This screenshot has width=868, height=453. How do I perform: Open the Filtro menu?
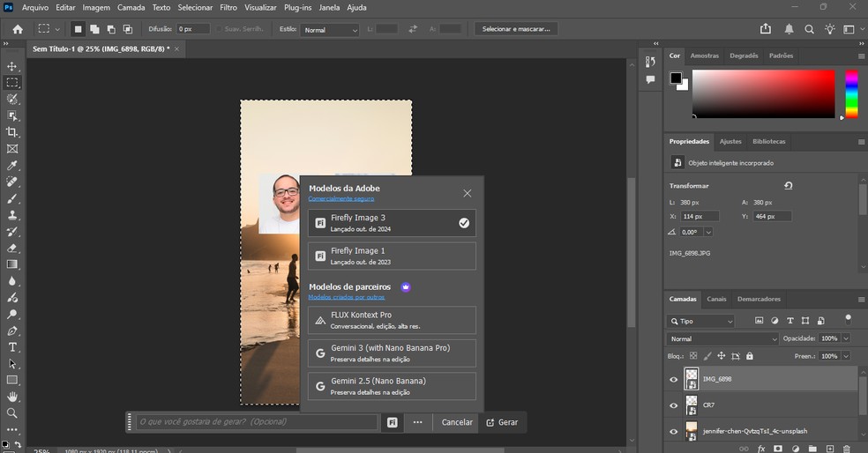point(228,7)
